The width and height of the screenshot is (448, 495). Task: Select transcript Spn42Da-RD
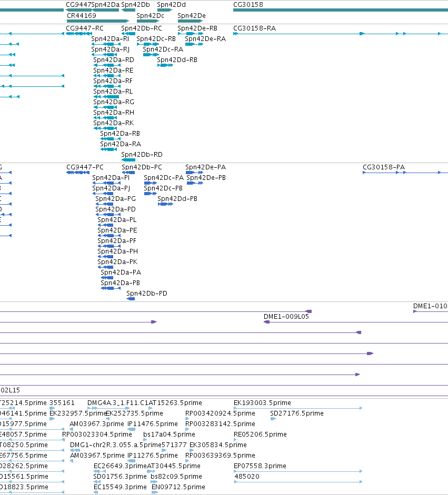[x=114, y=59]
